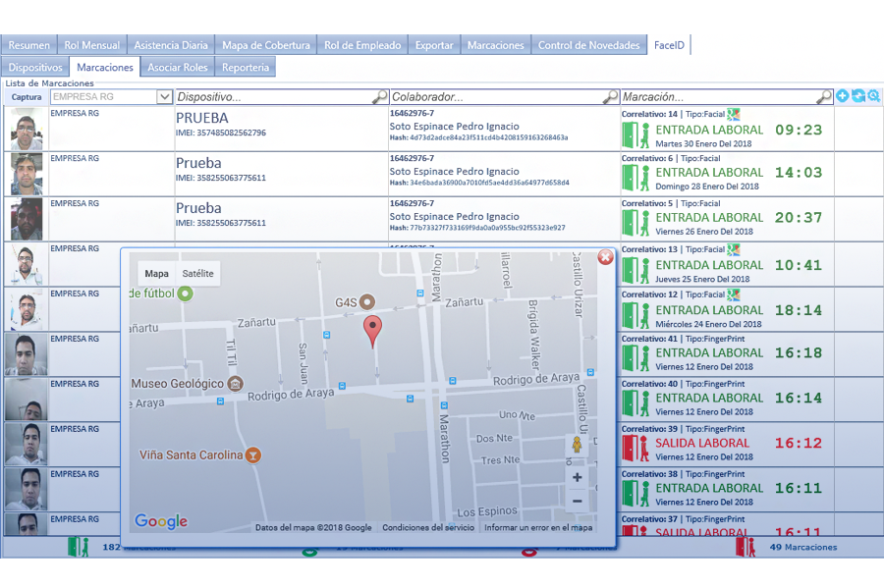
Task: Zoom in the map with plus button
Action: pyautogui.click(x=577, y=478)
